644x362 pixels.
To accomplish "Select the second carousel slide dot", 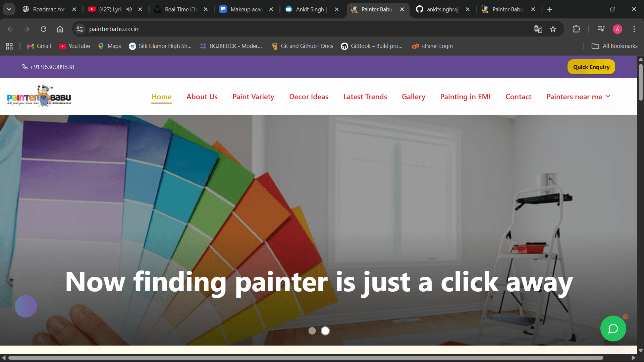I will (x=325, y=331).
